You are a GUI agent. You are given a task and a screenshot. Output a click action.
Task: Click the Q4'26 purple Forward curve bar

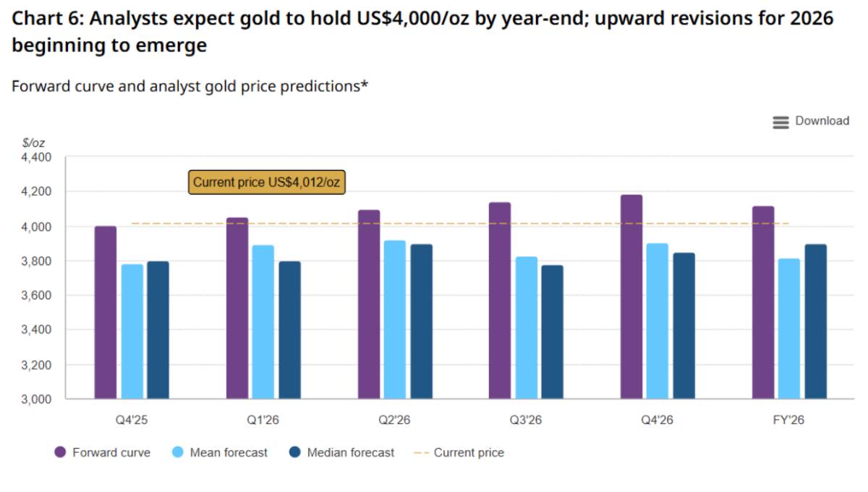(x=631, y=297)
